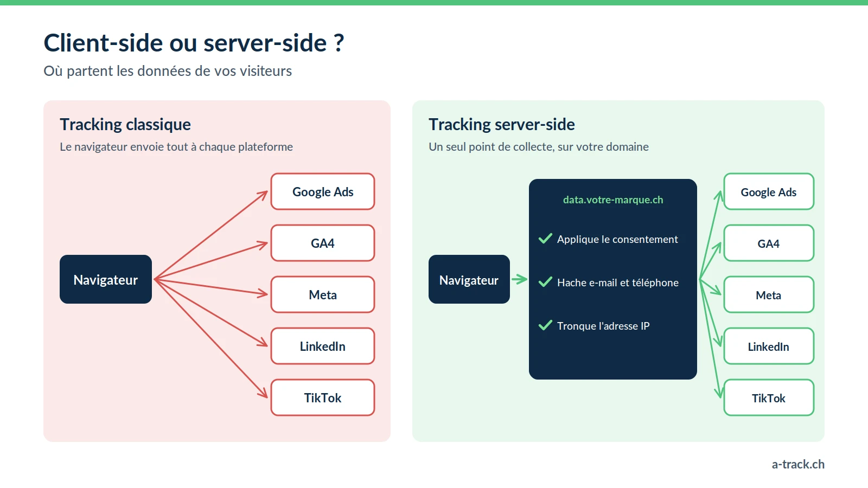Click the TikTok box under Tracking classique
The image size is (868, 488).
tap(323, 397)
